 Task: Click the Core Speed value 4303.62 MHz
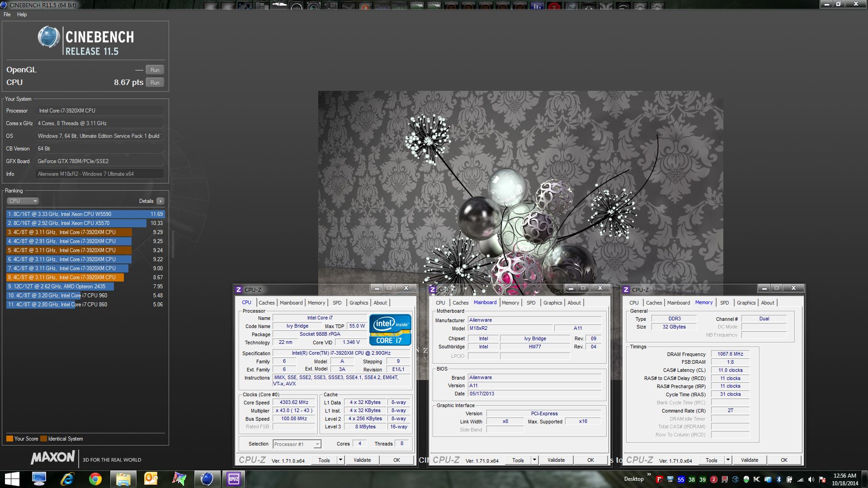[294, 402]
